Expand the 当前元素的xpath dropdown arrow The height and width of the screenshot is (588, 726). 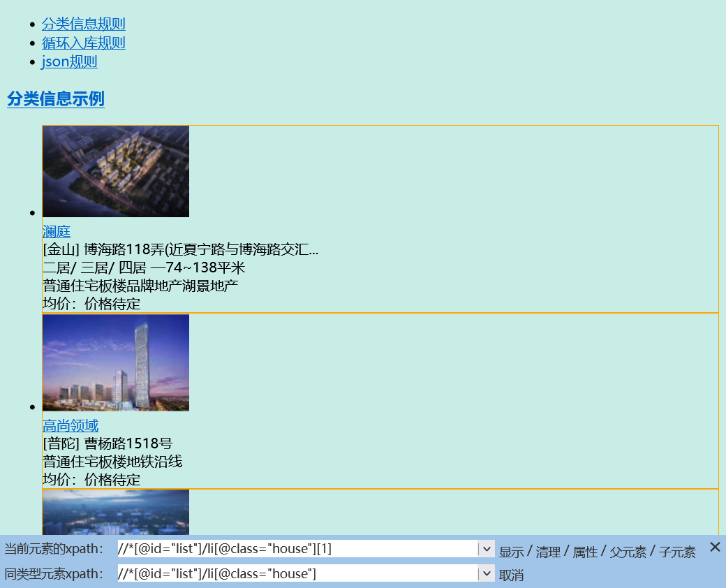487,549
